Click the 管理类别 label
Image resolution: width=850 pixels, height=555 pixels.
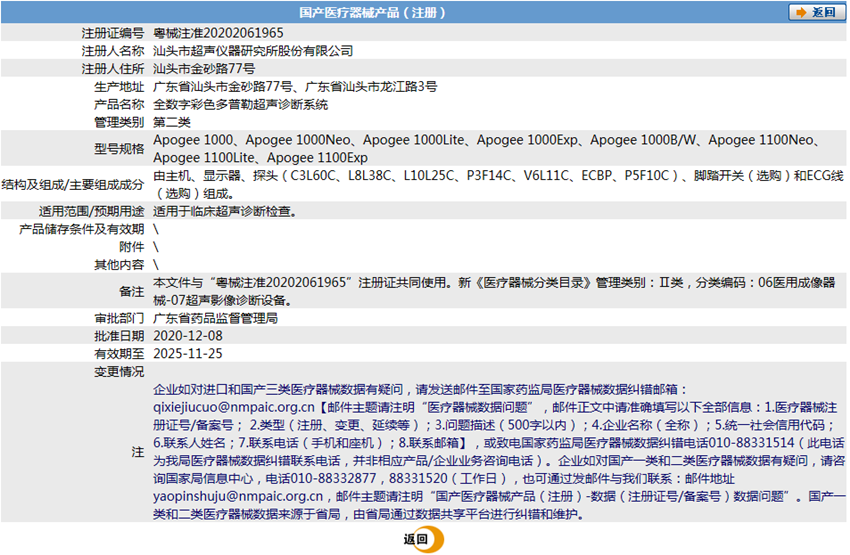point(119,122)
